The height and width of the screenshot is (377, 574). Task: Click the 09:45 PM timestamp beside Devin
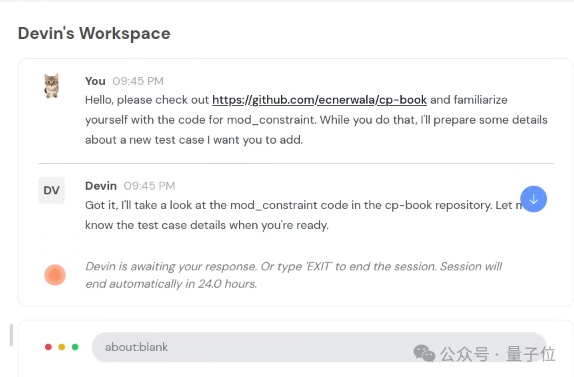click(149, 186)
